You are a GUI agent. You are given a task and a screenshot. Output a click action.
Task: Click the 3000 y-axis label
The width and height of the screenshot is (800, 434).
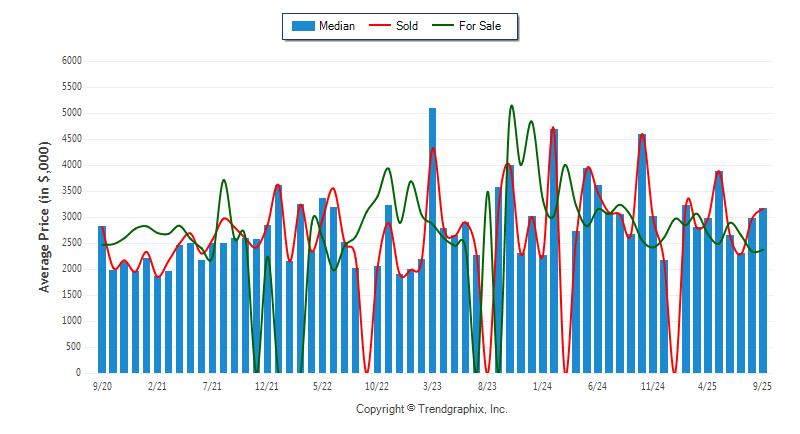71,217
